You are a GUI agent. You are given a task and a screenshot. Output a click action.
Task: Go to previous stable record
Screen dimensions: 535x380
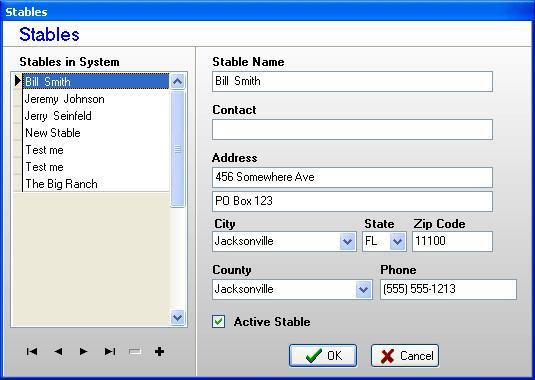58,351
